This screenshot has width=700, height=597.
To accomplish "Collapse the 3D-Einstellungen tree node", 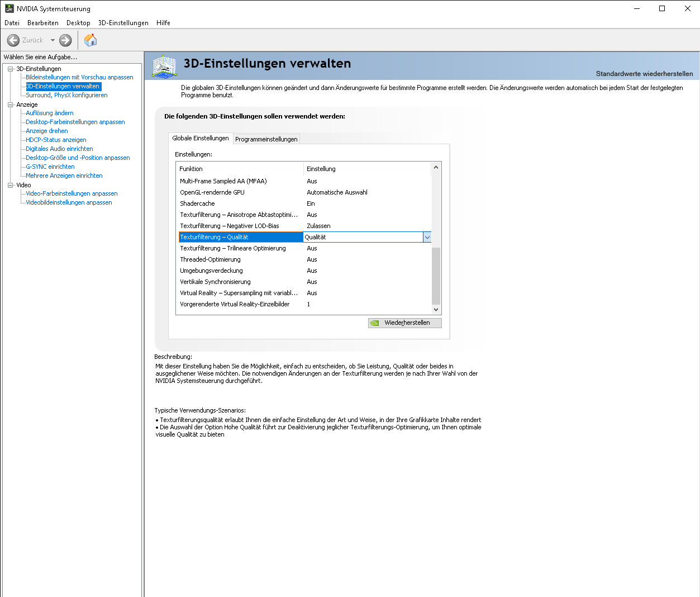I will pyautogui.click(x=10, y=69).
